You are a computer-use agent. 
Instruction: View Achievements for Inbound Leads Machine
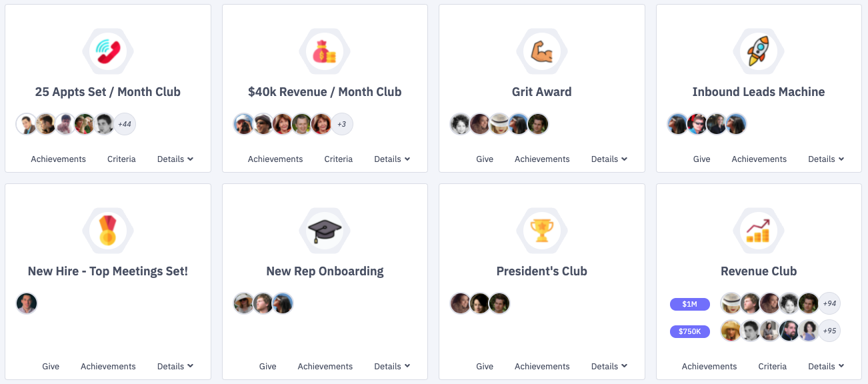point(759,159)
